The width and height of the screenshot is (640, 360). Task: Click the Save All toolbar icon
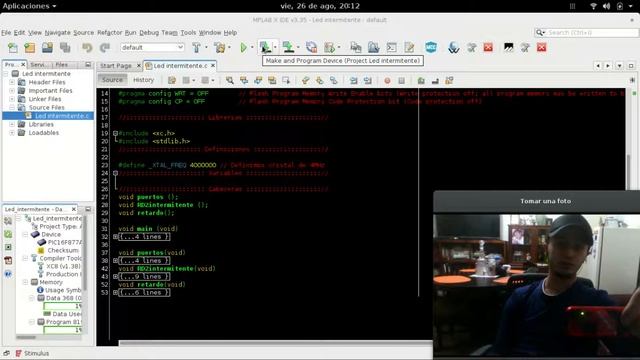click(65, 47)
